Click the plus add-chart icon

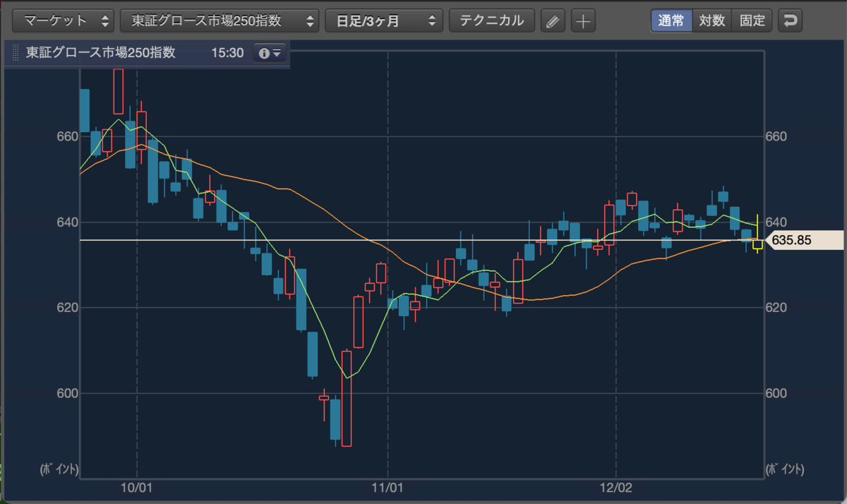coord(583,21)
